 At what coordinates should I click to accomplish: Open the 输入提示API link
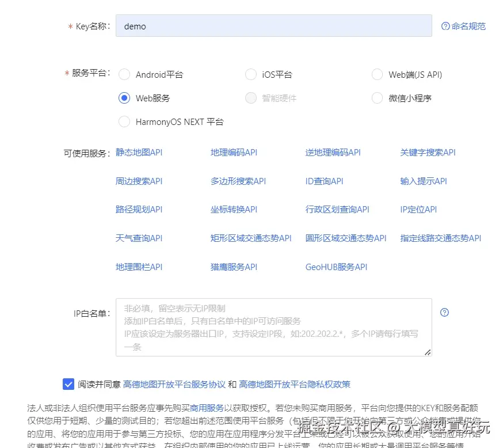pyautogui.click(x=424, y=181)
